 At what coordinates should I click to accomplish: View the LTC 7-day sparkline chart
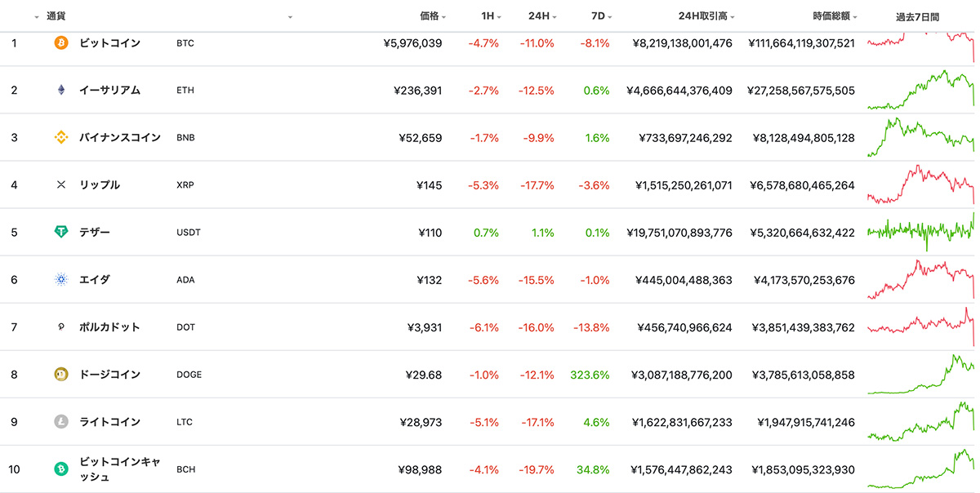[920, 421]
